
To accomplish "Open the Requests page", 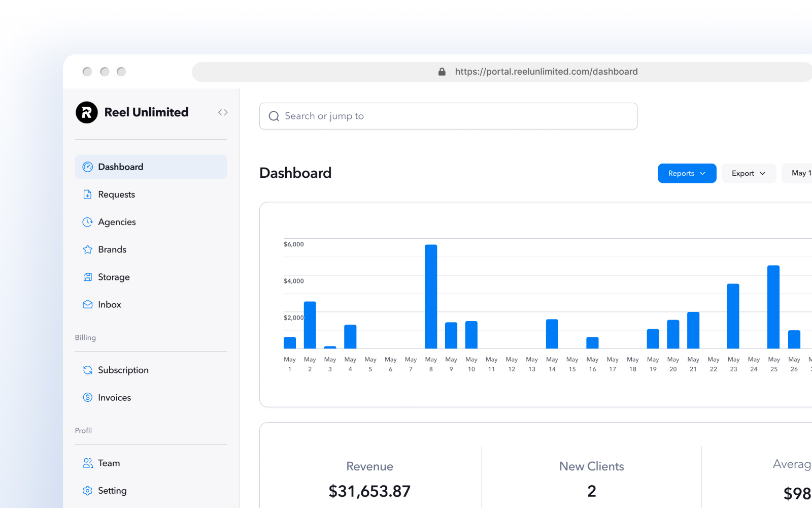I will click(x=151, y=195).
